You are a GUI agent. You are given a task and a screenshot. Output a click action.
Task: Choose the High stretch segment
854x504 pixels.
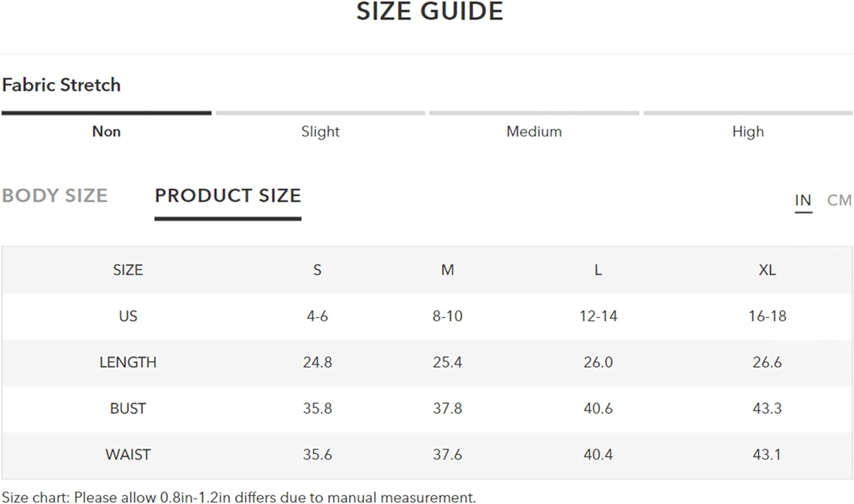pyautogui.click(x=748, y=131)
